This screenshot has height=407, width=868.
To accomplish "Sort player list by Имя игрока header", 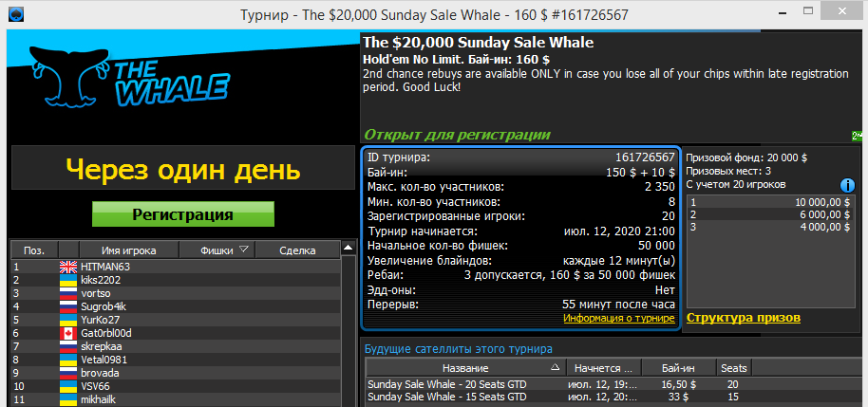I will (x=129, y=250).
